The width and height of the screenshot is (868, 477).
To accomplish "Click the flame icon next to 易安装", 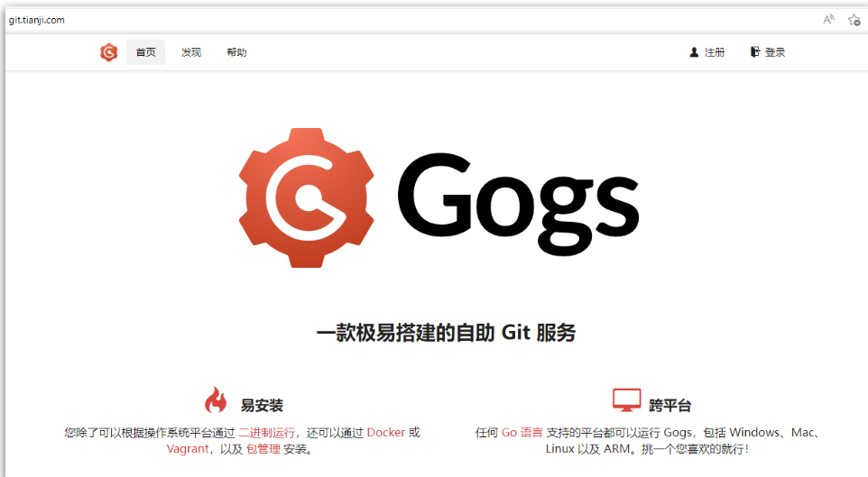I will pos(216,399).
